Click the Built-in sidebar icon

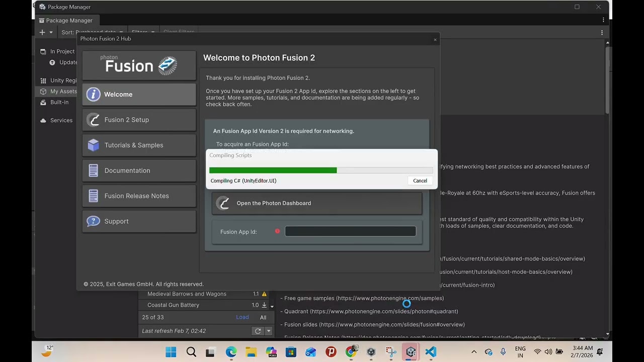coord(43,102)
